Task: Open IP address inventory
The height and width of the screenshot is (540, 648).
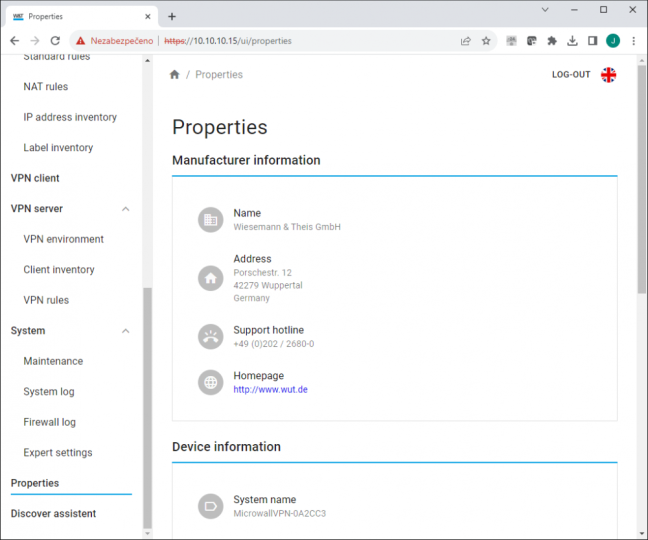Action: tap(70, 117)
